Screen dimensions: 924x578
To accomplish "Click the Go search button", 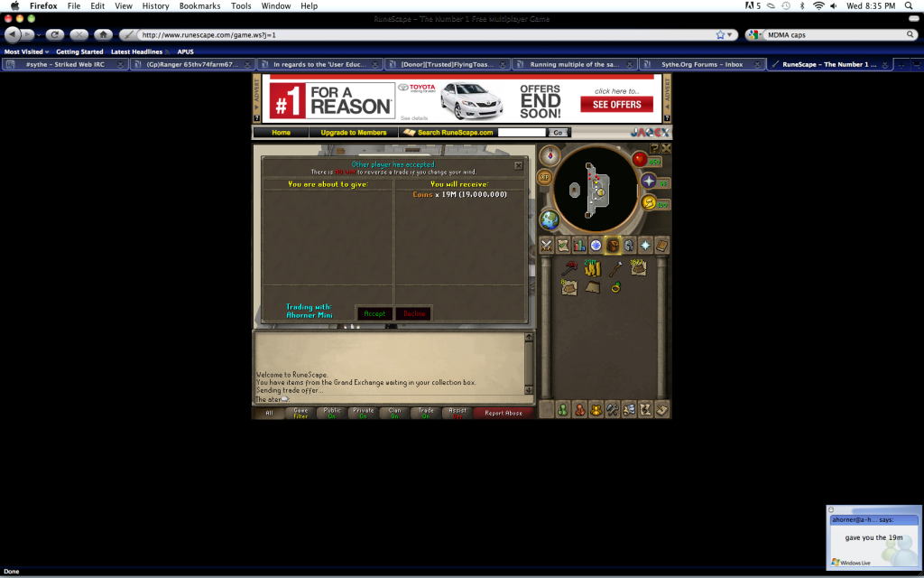I will [558, 133].
